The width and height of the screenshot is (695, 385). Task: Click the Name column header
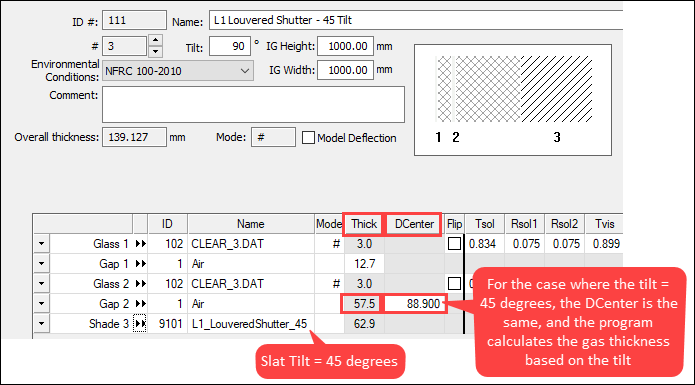pos(251,224)
